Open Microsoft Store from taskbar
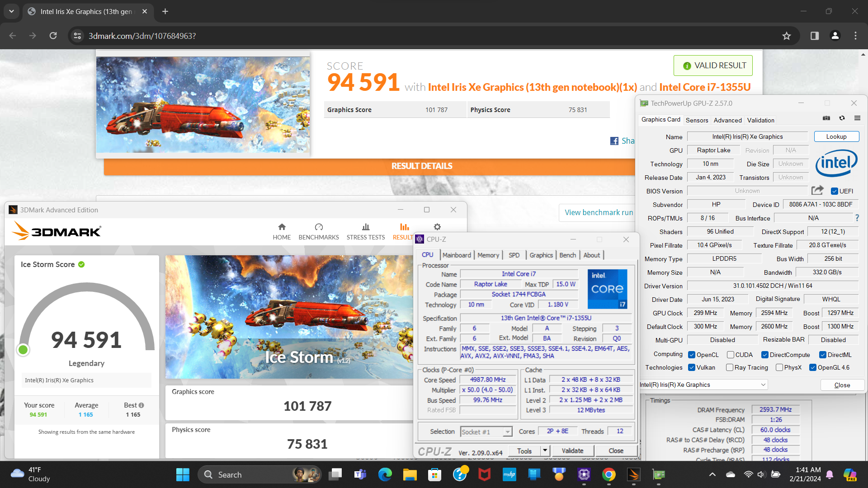This screenshot has width=868, height=488. click(434, 474)
